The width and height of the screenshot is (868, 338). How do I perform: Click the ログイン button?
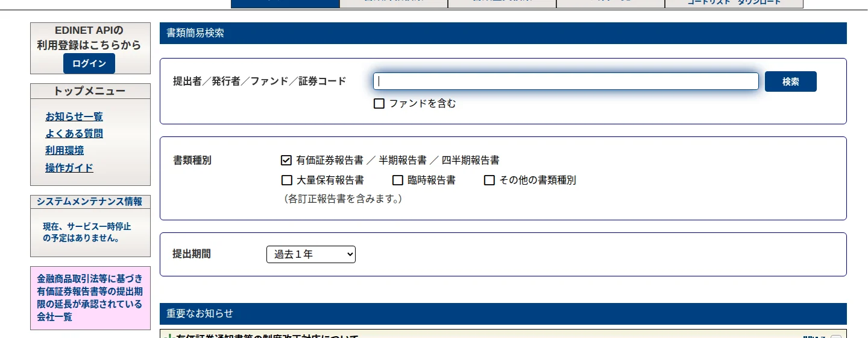(89, 63)
